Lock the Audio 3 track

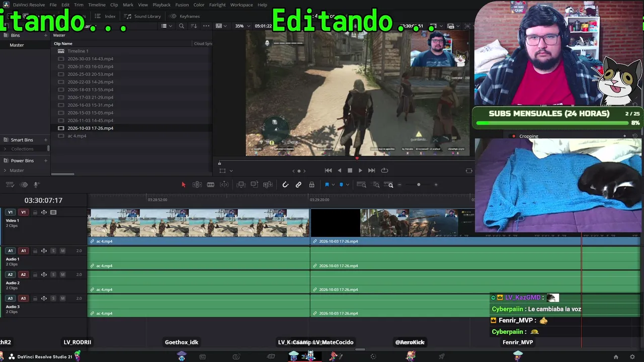(35, 298)
